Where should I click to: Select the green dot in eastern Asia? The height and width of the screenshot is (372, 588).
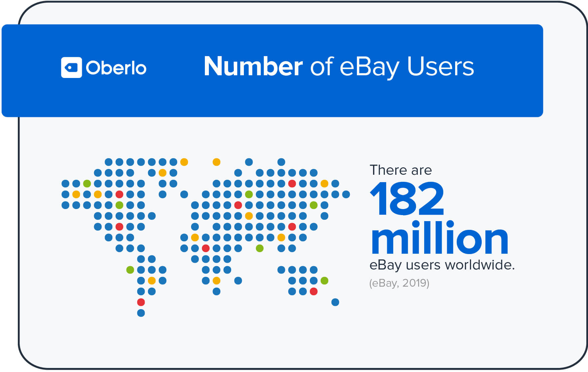coord(313,205)
